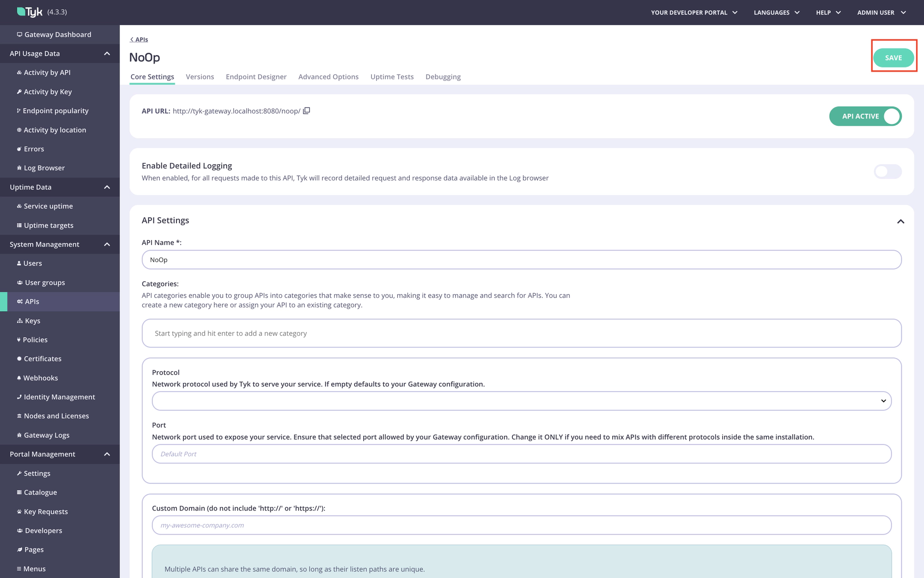Open the Log Browser sidebar item

point(44,168)
